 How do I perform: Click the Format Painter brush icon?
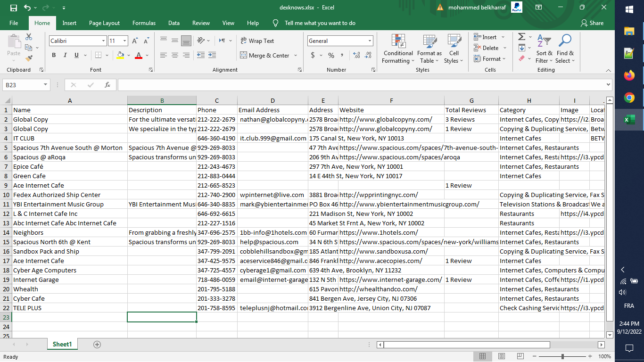[29, 58]
